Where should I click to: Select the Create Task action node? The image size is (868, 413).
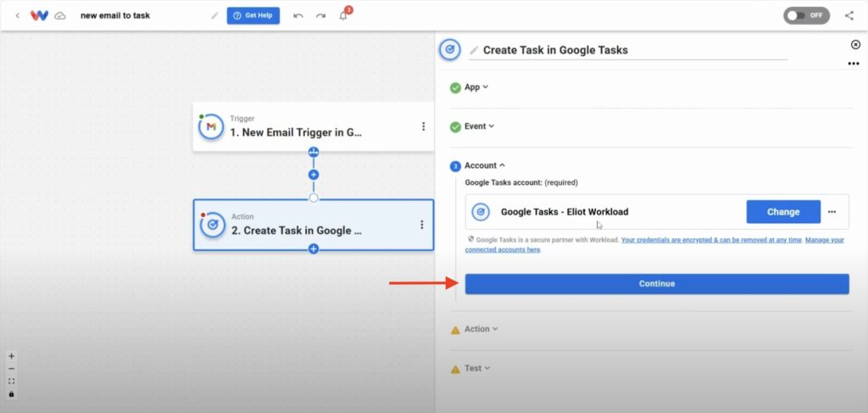(314, 225)
